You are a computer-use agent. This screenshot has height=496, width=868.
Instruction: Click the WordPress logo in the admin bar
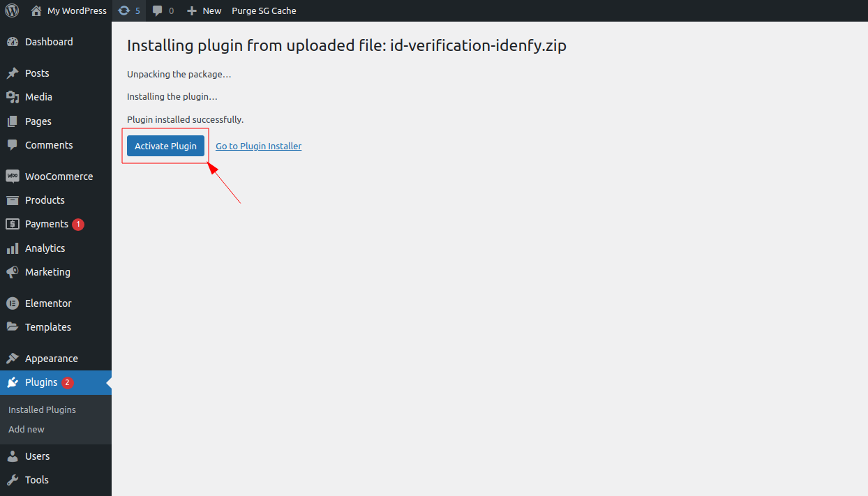pyautogui.click(x=12, y=10)
